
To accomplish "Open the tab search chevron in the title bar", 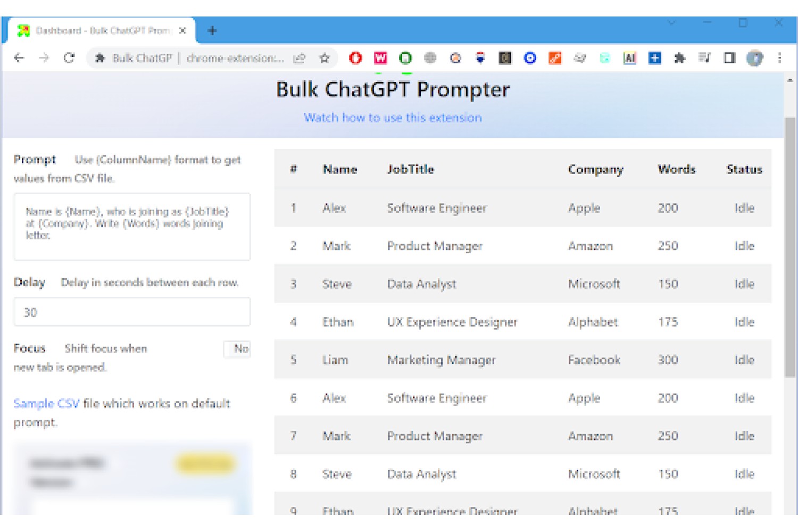I will point(671,23).
